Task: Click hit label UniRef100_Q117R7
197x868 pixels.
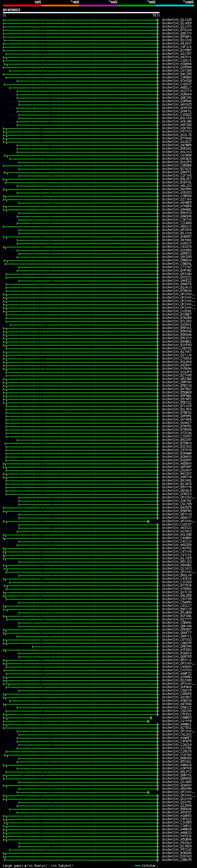Action: pos(177,54)
